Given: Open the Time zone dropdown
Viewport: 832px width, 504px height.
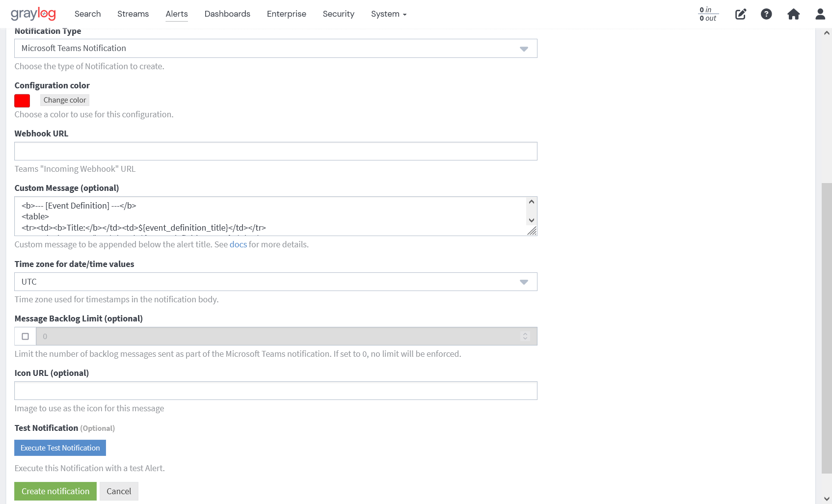Looking at the screenshot, I should tap(276, 282).
